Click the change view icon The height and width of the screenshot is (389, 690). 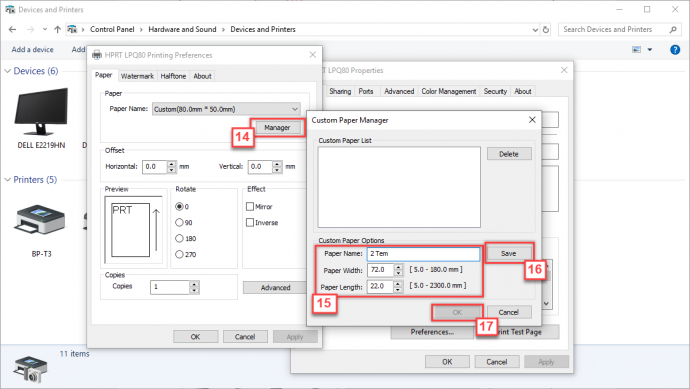tap(636, 50)
